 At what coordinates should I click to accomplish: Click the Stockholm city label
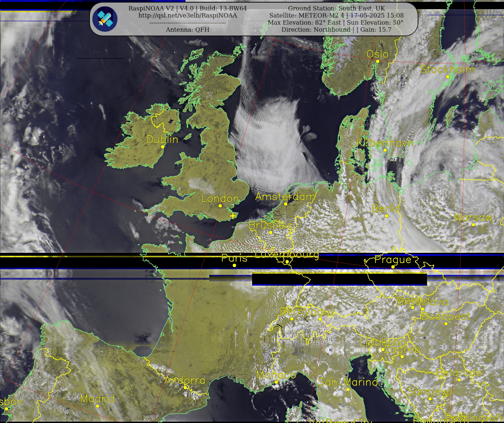point(447,70)
